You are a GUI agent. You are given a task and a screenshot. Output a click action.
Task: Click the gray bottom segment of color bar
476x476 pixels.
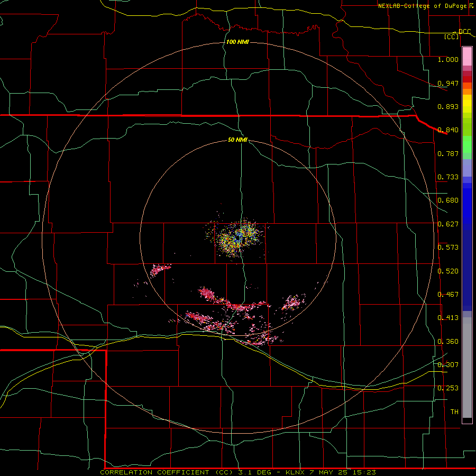(x=467, y=368)
